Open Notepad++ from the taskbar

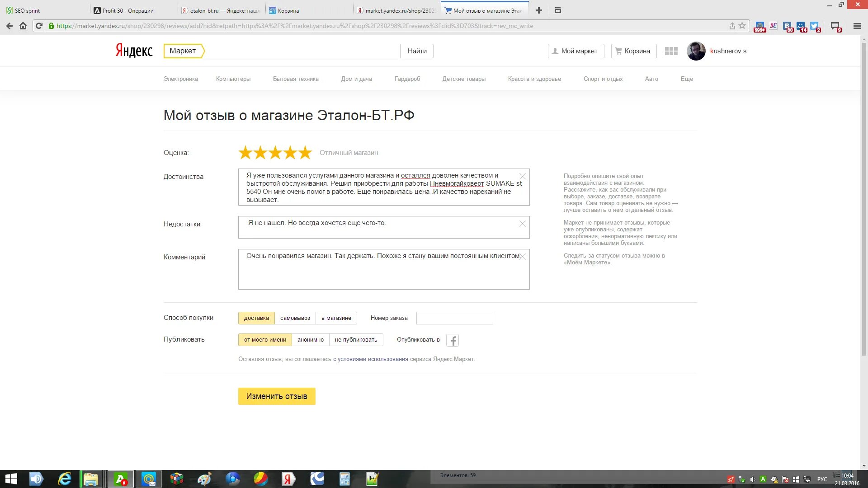pyautogui.click(x=372, y=479)
